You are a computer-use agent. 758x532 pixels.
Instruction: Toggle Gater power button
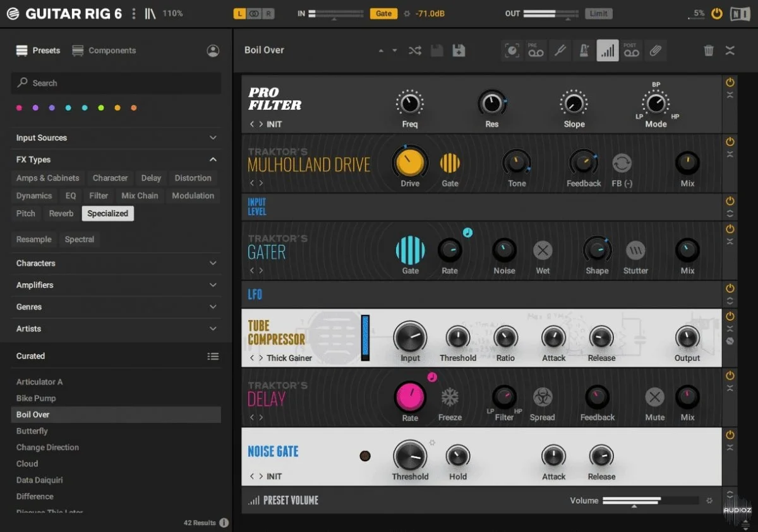(x=730, y=229)
